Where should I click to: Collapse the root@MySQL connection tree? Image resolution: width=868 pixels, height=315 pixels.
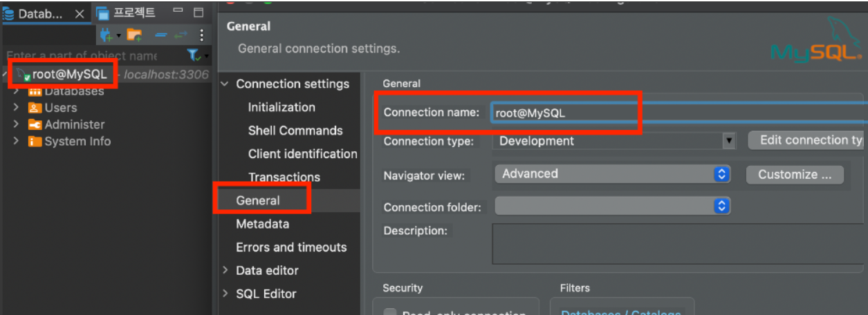pos(6,74)
